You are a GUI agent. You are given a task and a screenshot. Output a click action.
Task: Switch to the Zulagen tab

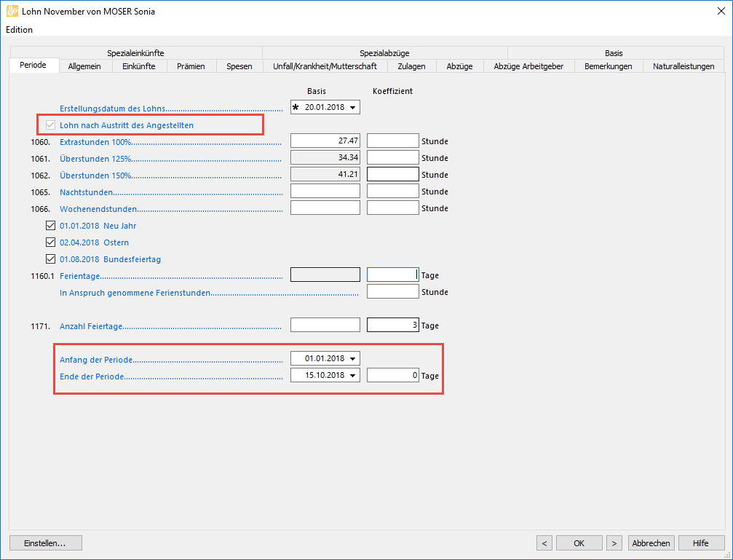click(411, 66)
